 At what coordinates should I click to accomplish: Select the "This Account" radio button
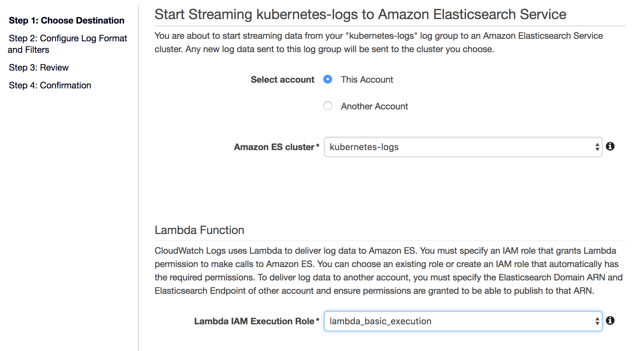coord(328,79)
